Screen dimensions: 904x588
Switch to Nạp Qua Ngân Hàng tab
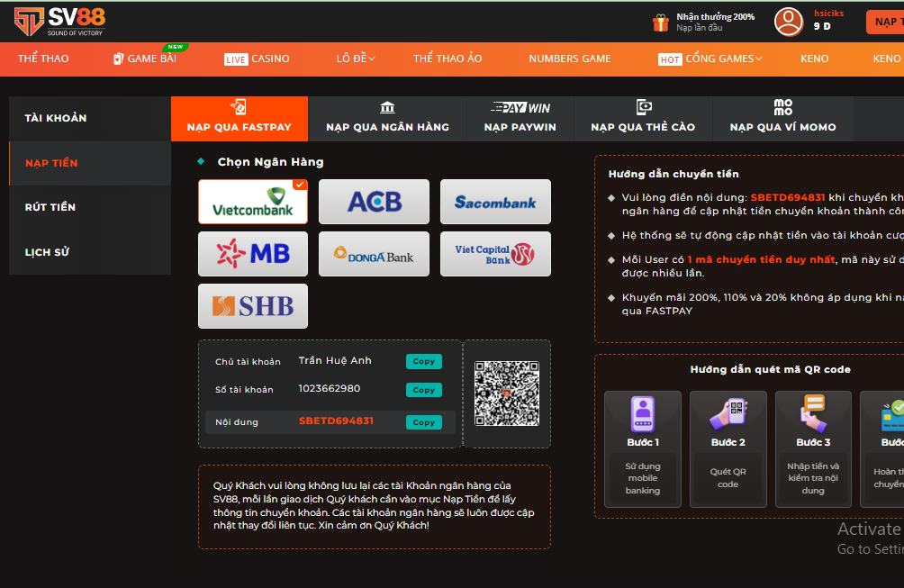[387, 119]
